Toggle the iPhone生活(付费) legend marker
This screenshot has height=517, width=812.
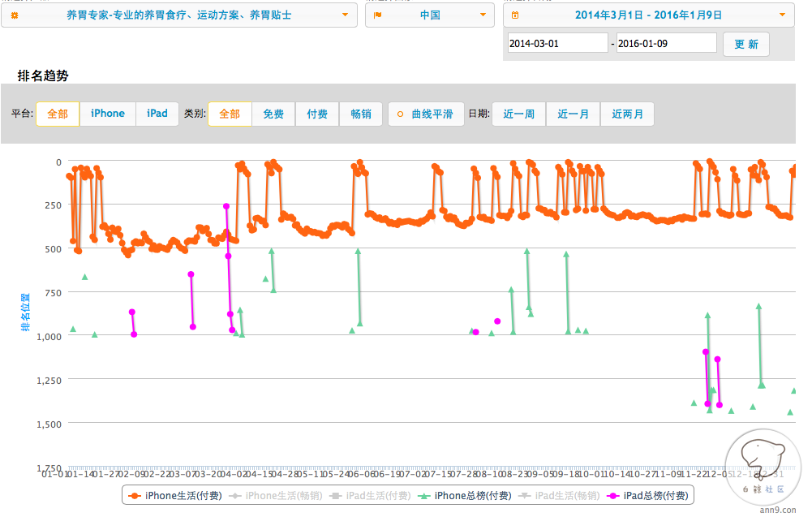[135, 495]
